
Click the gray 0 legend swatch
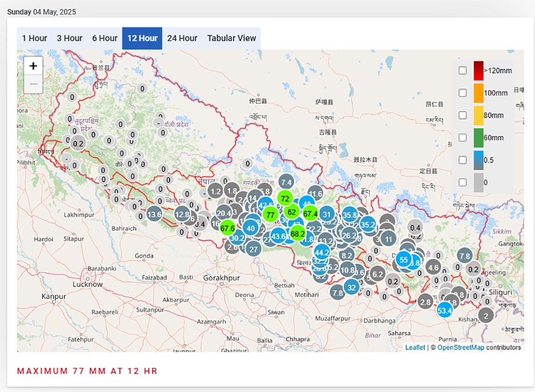(478, 182)
